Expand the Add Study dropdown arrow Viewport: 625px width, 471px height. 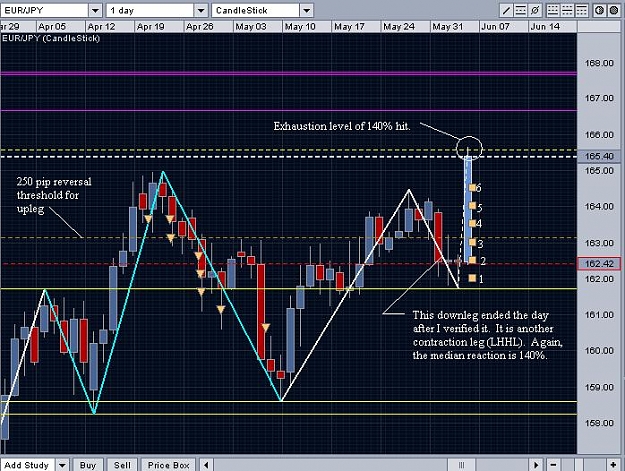[62, 465]
